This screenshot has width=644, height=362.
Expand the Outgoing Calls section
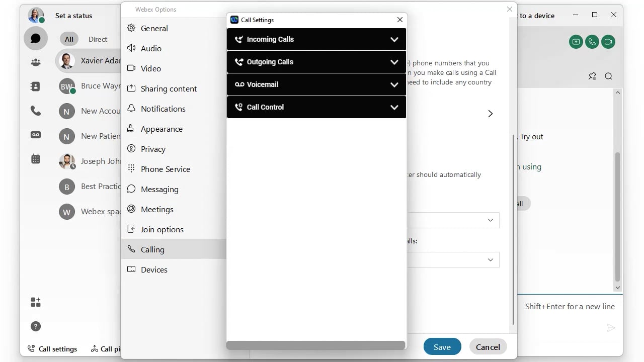click(x=316, y=62)
